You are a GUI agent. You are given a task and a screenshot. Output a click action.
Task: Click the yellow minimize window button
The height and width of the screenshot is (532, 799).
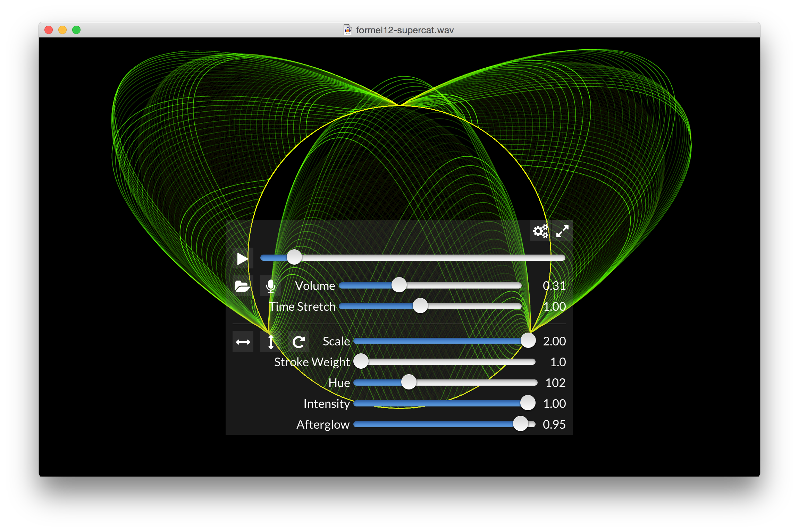click(62, 30)
